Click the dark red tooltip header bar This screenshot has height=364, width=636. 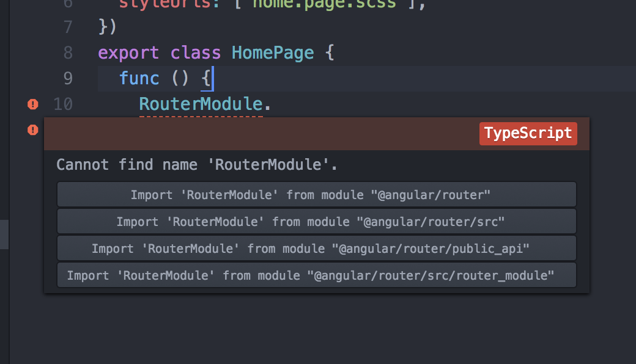[x=257, y=134]
